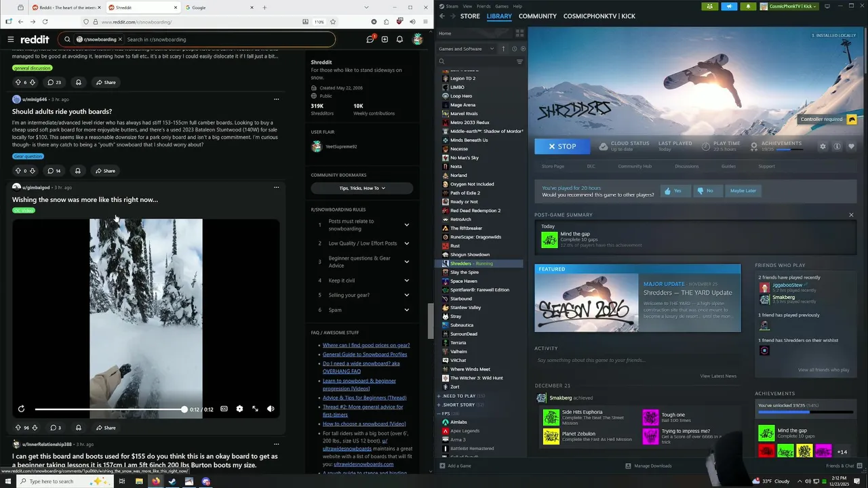Share the 'Should adults ride youth boards?' post
Viewport: 868px width, 488px height.
click(x=105, y=171)
